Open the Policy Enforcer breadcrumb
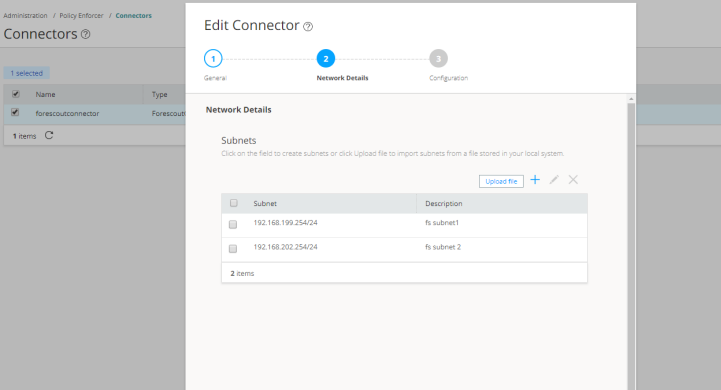The image size is (721, 390). click(x=81, y=16)
